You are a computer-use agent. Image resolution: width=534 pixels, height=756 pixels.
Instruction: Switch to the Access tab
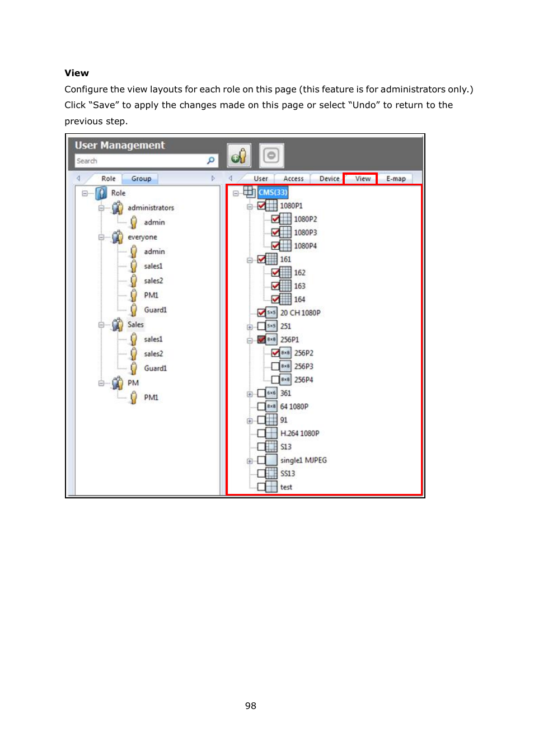click(x=293, y=179)
